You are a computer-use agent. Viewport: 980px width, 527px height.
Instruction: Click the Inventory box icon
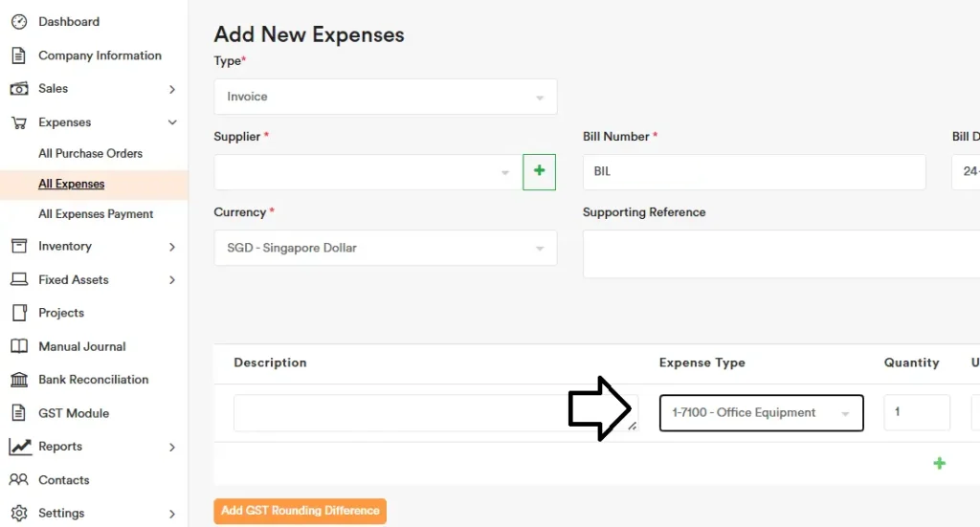click(18, 246)
